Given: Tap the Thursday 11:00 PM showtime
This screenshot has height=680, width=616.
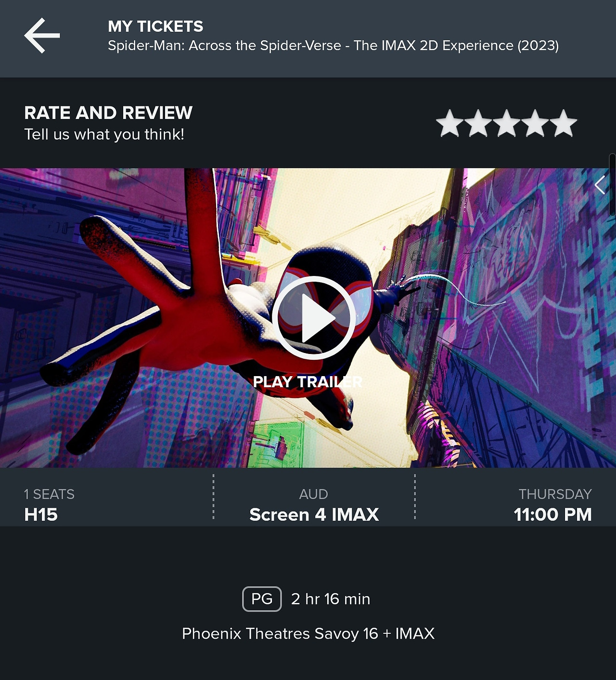Looking at the screenshot, I should (552, 505).
